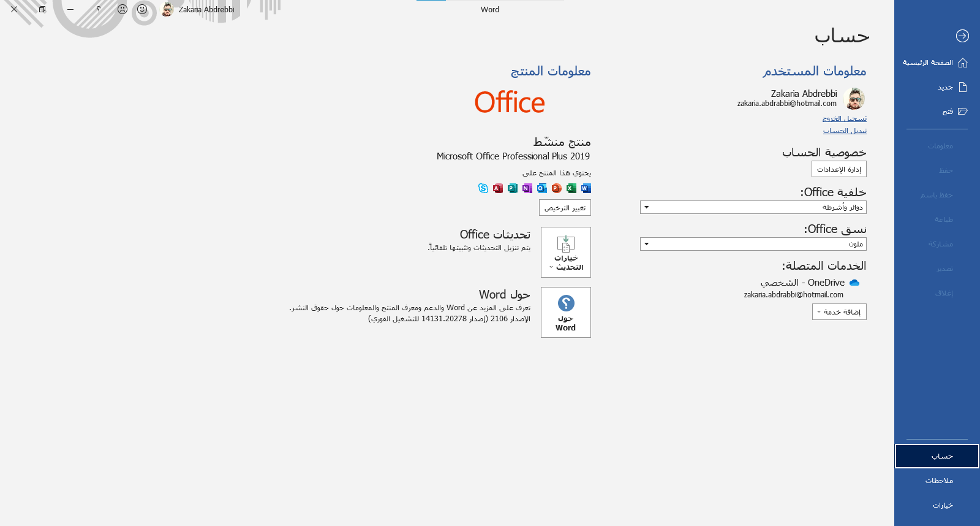The height and width of the screenshot is (526, 980).
Task: Click the Publisher app icon
Action: click(513, 188)
